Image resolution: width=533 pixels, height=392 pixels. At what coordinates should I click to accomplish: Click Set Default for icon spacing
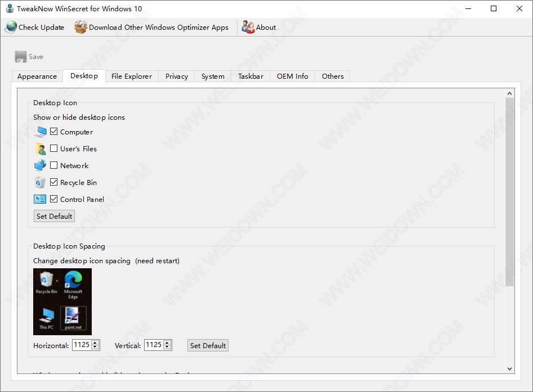coord(208,346)
